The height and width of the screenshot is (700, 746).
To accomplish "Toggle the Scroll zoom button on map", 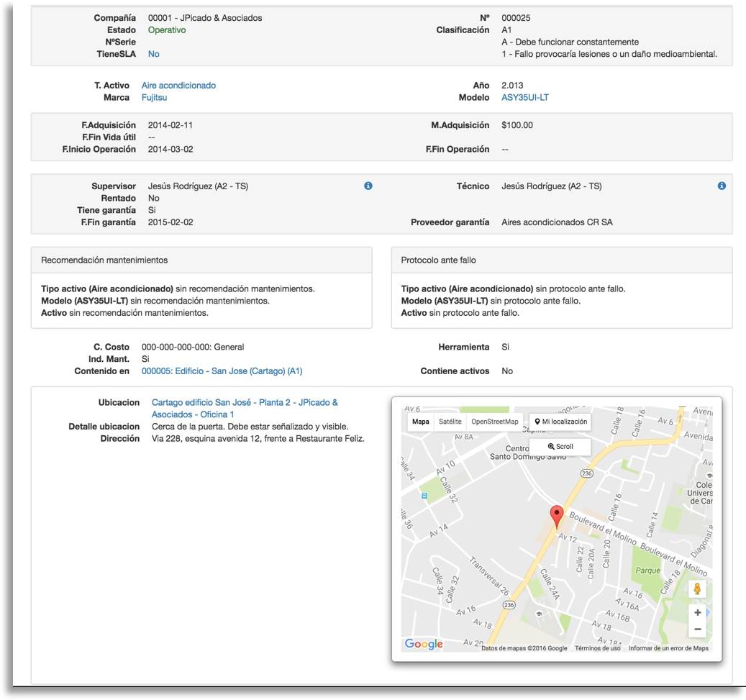I will coord(560,447).
